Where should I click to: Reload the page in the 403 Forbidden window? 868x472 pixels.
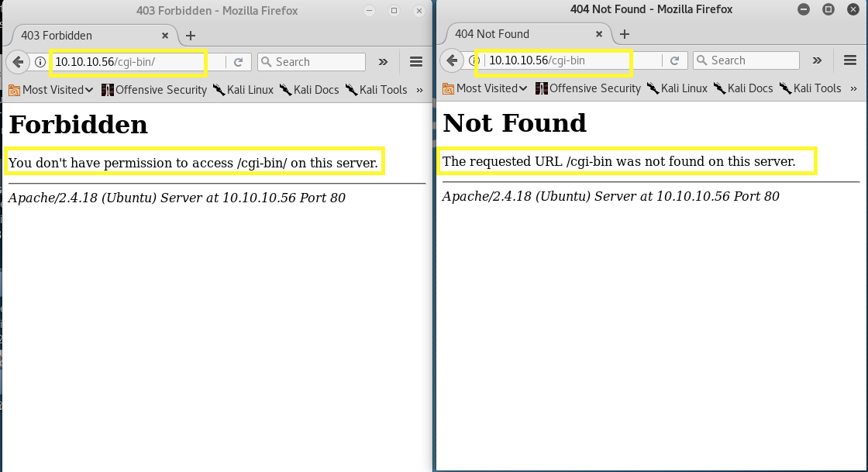[x=239, y=62]
